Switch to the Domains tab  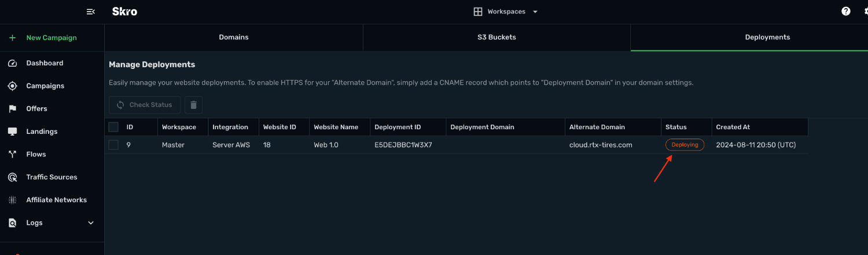pos(234,37)
